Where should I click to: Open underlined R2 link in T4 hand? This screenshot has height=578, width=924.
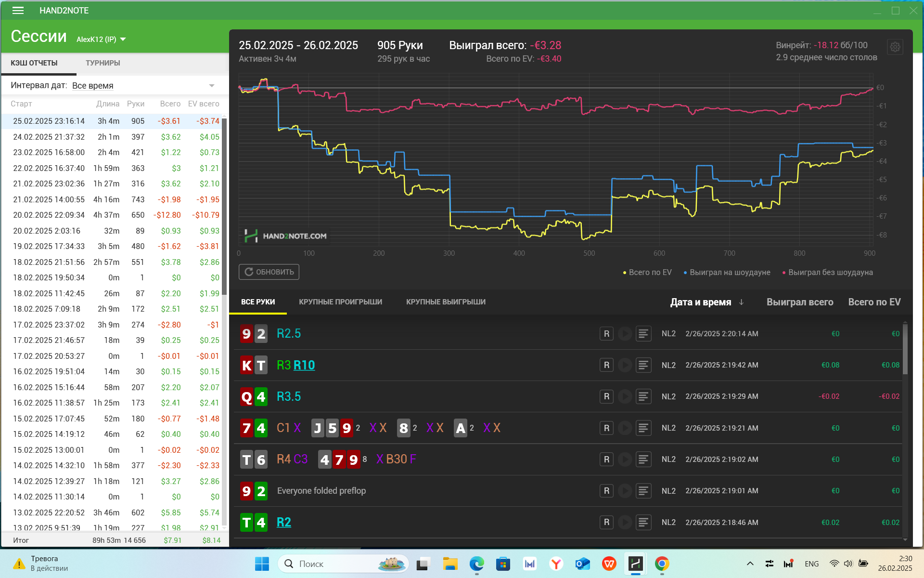(284, 522)
